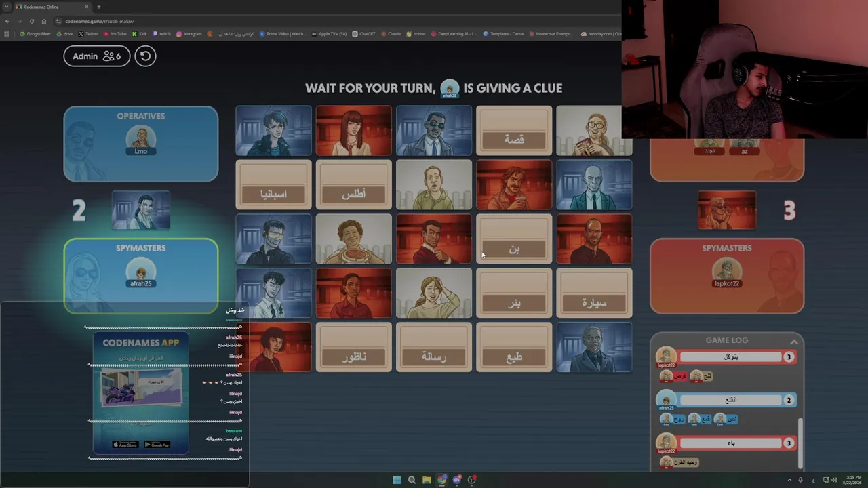
Task: Select the word card سيارة
Action: pos(594,293)
